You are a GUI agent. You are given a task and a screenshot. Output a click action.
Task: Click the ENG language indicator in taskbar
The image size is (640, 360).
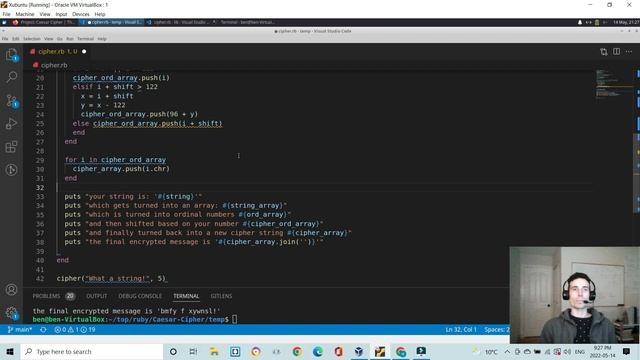point(580,351)
